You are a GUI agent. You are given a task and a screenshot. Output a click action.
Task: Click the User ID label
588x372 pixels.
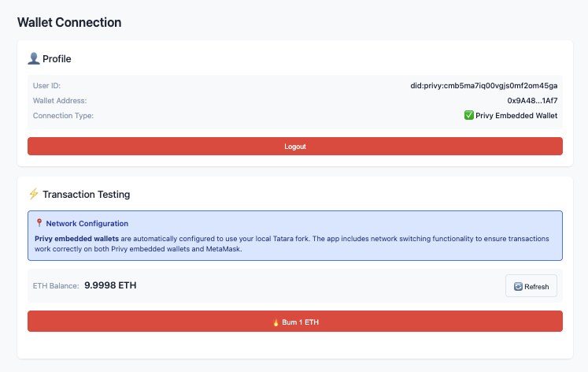click(x=46, y=85)
